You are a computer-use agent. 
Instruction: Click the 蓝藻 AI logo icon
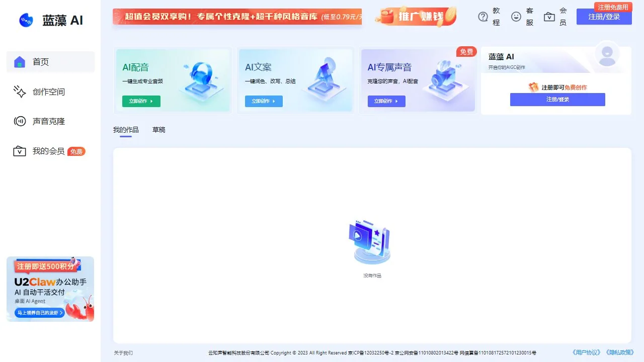pyautogui.click(x=26, y=20)
